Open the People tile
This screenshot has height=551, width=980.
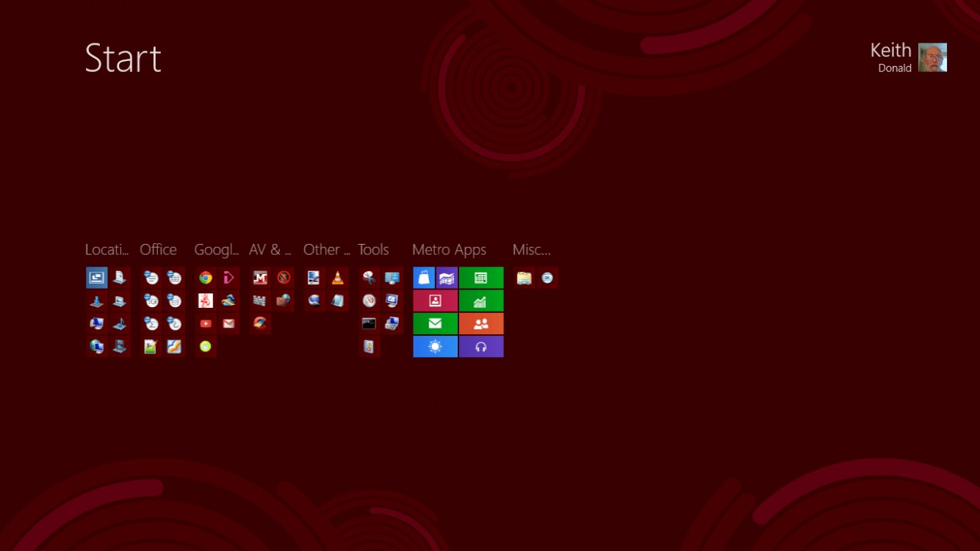[481, 323]
